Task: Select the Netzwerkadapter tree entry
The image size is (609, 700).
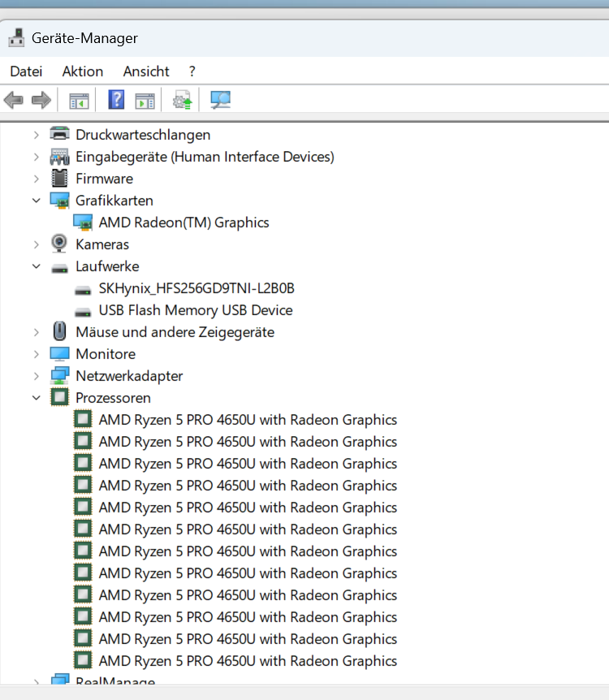Action: pos(129,376)
